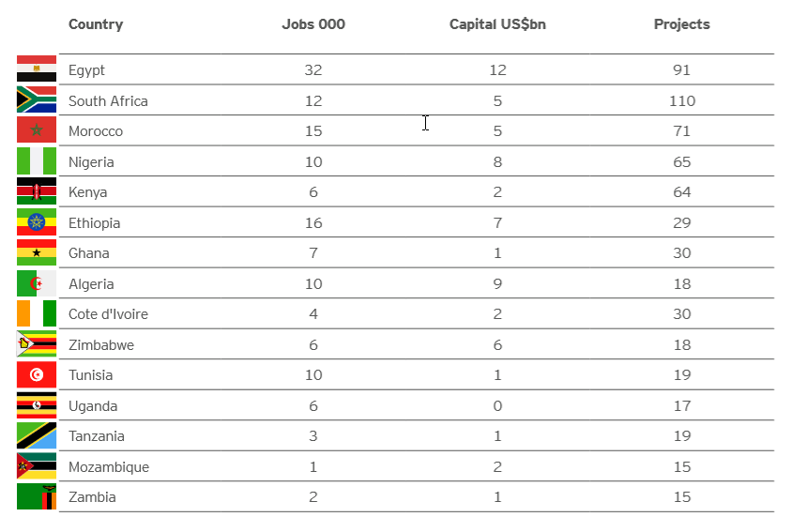807x532 pixels.
Task: Select the Ethiopia flag icon
Action: click(37, 222)
